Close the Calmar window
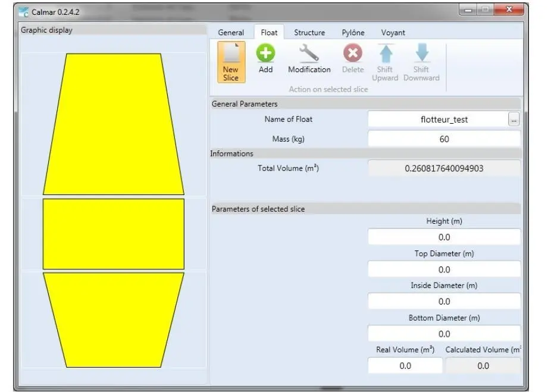This screenshot has width=551, height=392. point(509,10)
